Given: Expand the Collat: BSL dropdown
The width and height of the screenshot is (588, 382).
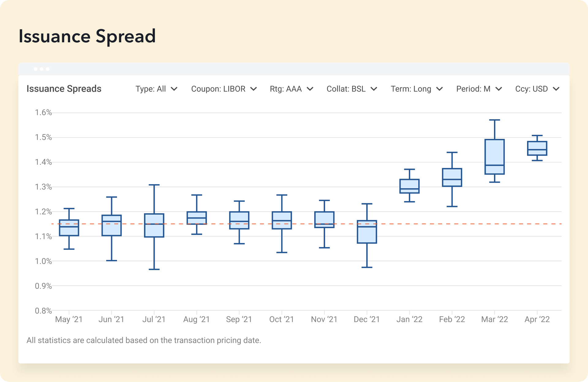Looking at the screenshot, I should (x=352, y=89).
